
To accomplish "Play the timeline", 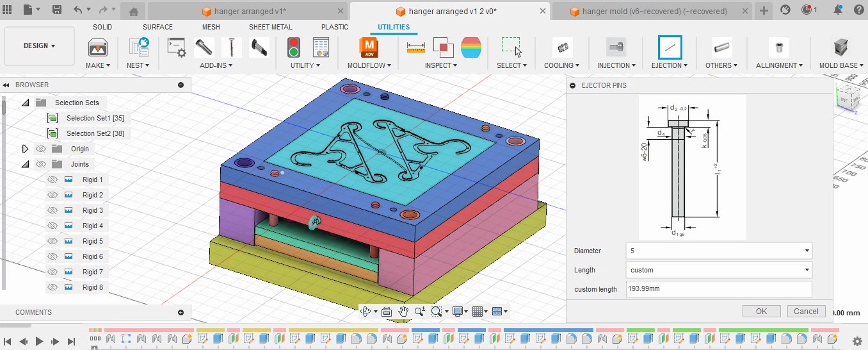I will pos(39,342).
